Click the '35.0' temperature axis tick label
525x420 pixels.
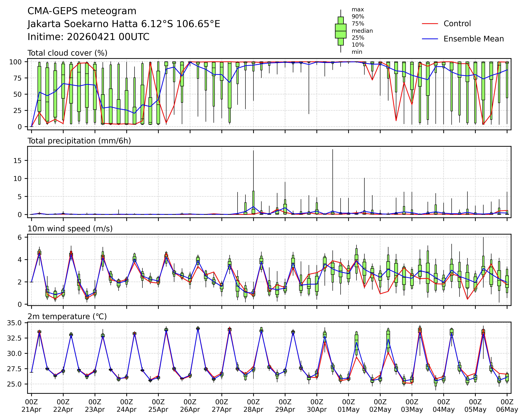pos(14,323)
